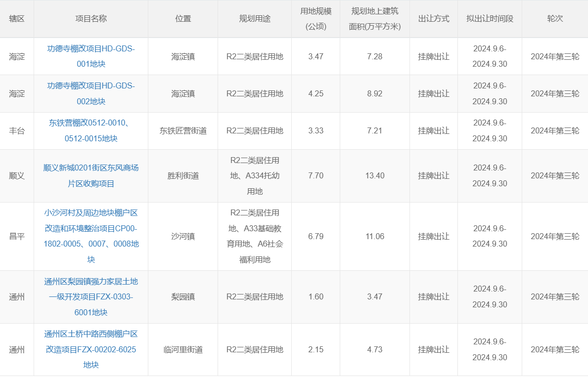
Task: Select the 海淀镇 location cell in the first row
Action: coord(182,55)
